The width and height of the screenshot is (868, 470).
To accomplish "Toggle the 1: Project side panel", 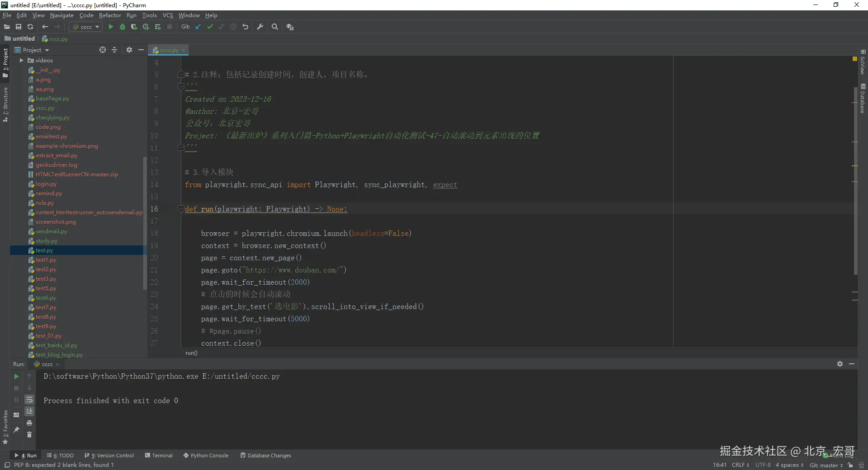I will tap(5, 63).
